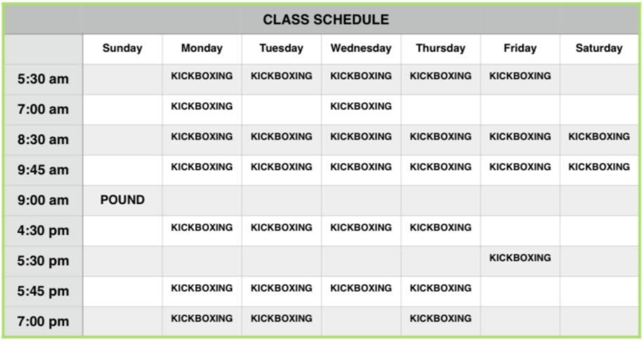Image resolution: width=644 pixels, height=341 pixels.
Task: Select the 7:00 pm time row label
Action: point(43,322)
